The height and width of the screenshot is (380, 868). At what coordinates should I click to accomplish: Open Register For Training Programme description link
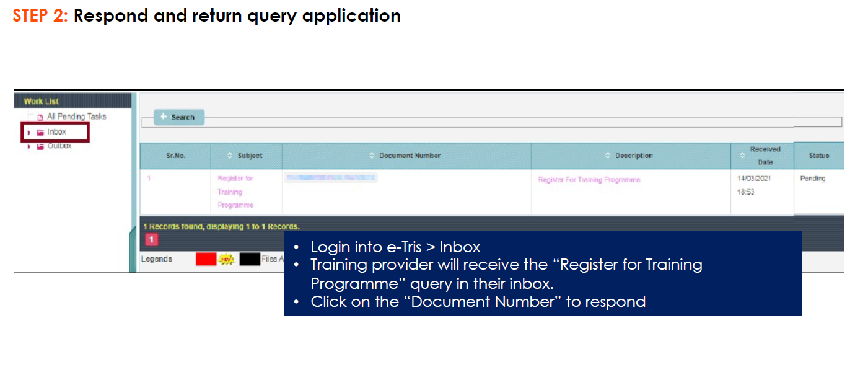589,180
